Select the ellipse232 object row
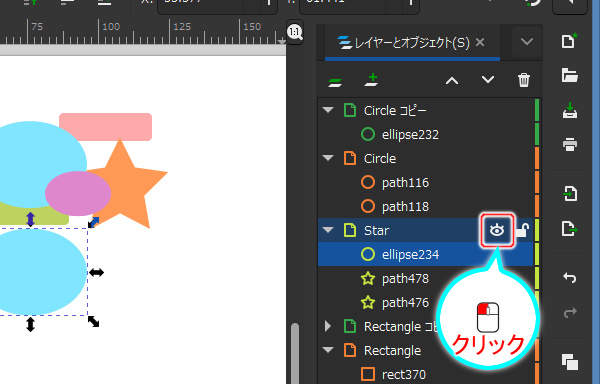This screenshot has width=600, height=384. (426, 135)
